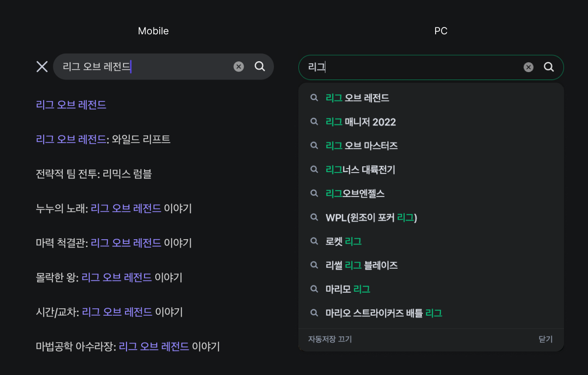
Task: Click search icon beside WPL(윈조이 포커 리그)
Action: (314, 217)
